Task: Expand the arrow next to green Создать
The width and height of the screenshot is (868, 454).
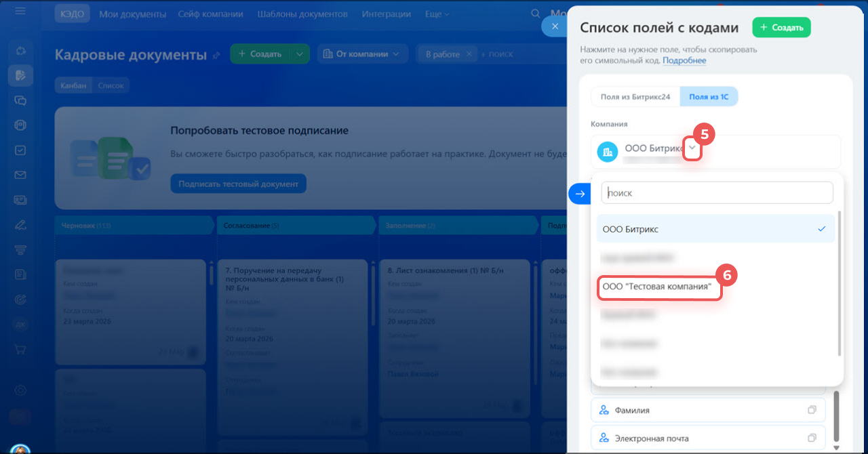Action: 299,54
